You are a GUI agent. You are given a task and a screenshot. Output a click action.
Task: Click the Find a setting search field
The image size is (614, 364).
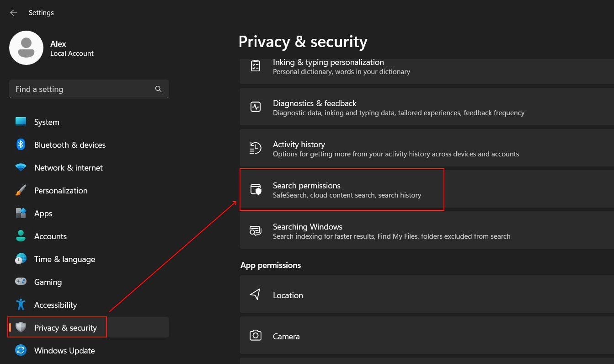(89, 89)
